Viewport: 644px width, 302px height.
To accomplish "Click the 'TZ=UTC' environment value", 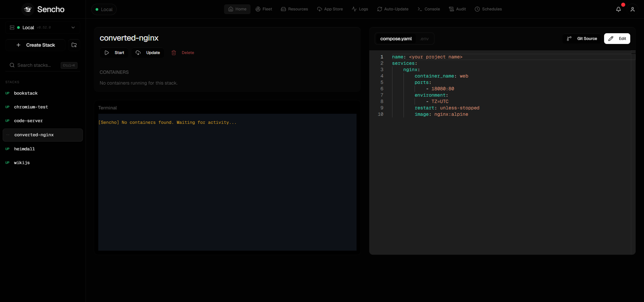I will [440, 102].
